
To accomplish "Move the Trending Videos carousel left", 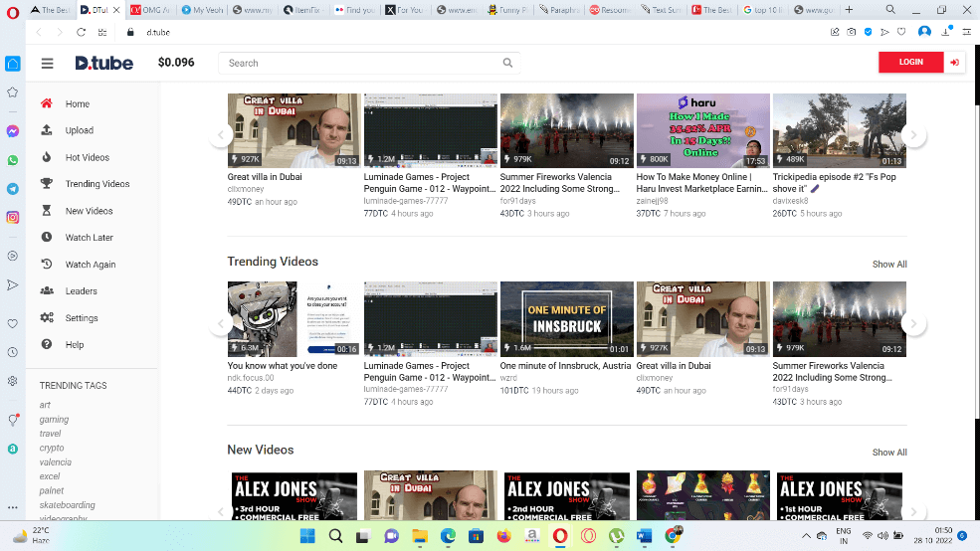I will [x=221, y=323].
